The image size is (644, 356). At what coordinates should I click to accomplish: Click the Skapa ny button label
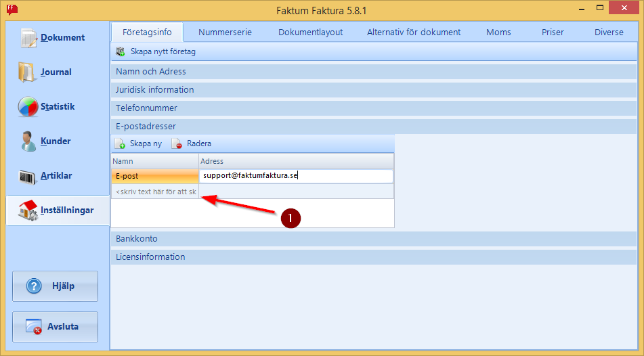(146, 143)
